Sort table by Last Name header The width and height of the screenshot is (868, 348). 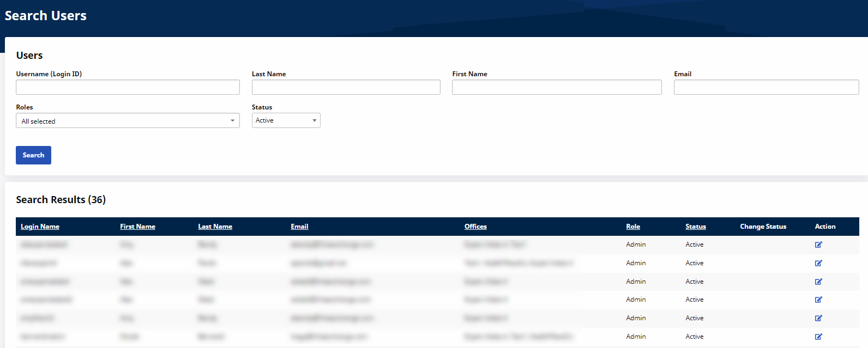[215, 227]
